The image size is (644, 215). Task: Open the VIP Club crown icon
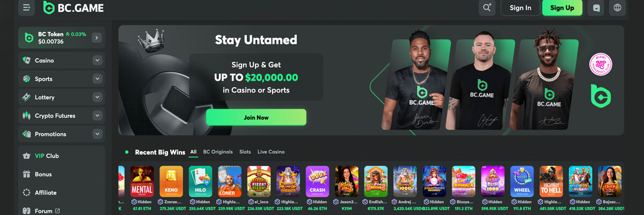click(x=26, y=156)
